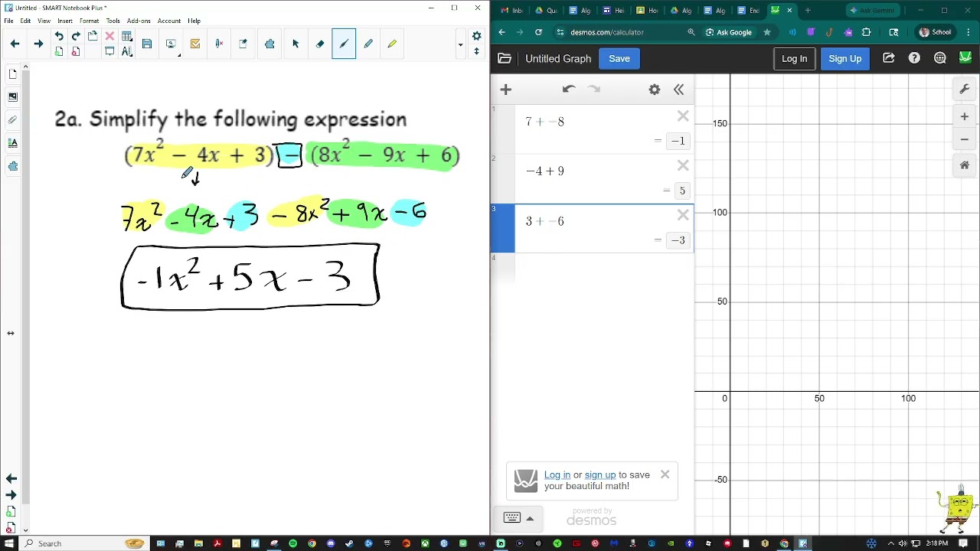Viewport: 980px width, 551px height.
Task: Open screen capture display tool
Action: click(x=171, y=44)
